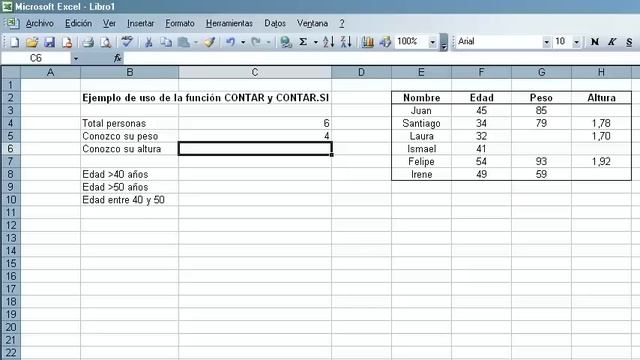Screen dimensions: 640x360
Task: Select row 6 header
Action: click(11, 149)
